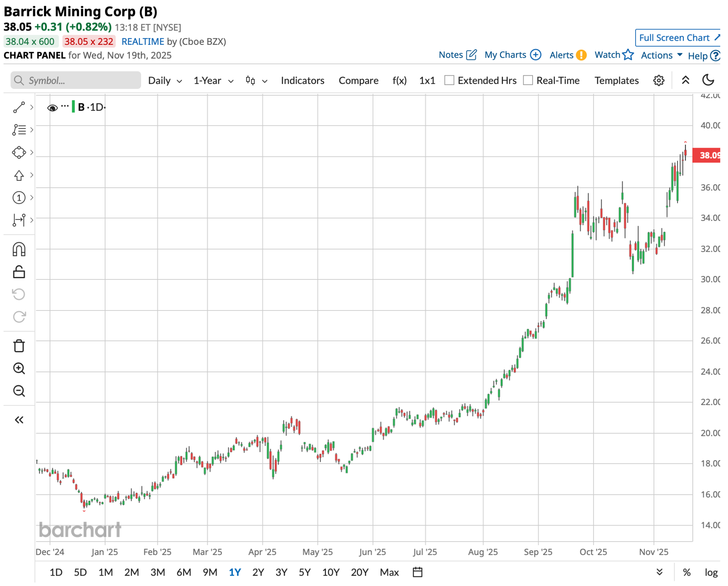Click the zoom in magnifier icon

19,368
